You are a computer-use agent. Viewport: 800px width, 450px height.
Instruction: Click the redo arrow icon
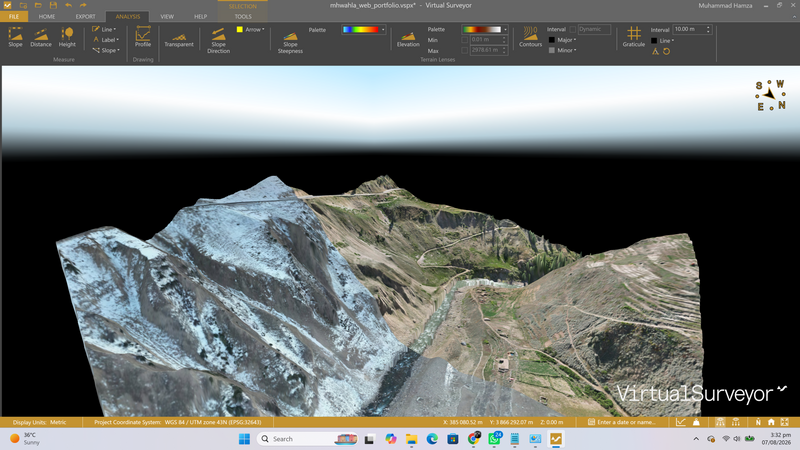tap(83, 5)
